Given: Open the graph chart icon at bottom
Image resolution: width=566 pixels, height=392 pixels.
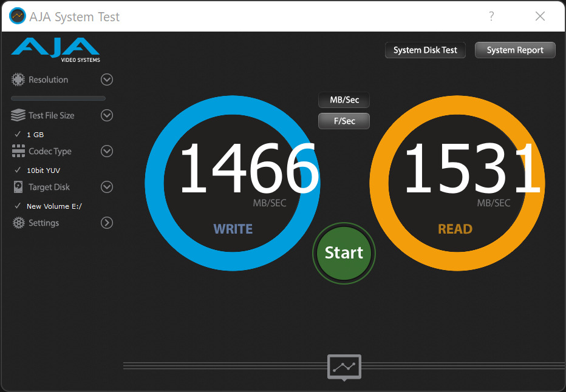Looking at the screenshot, I should point(344,367).
